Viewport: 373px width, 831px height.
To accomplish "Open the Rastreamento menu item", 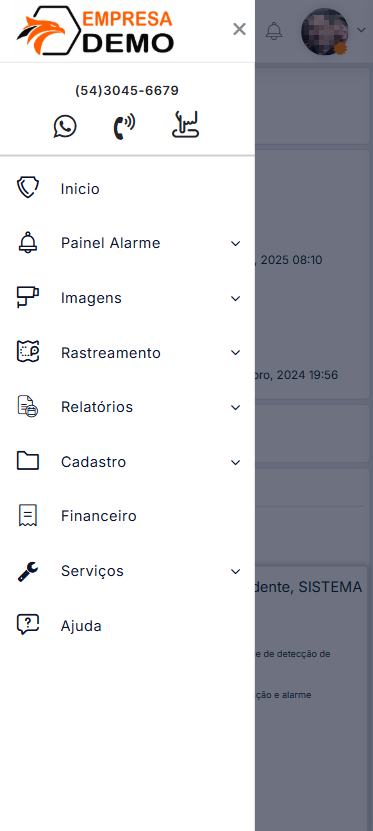I will point(127,352).
